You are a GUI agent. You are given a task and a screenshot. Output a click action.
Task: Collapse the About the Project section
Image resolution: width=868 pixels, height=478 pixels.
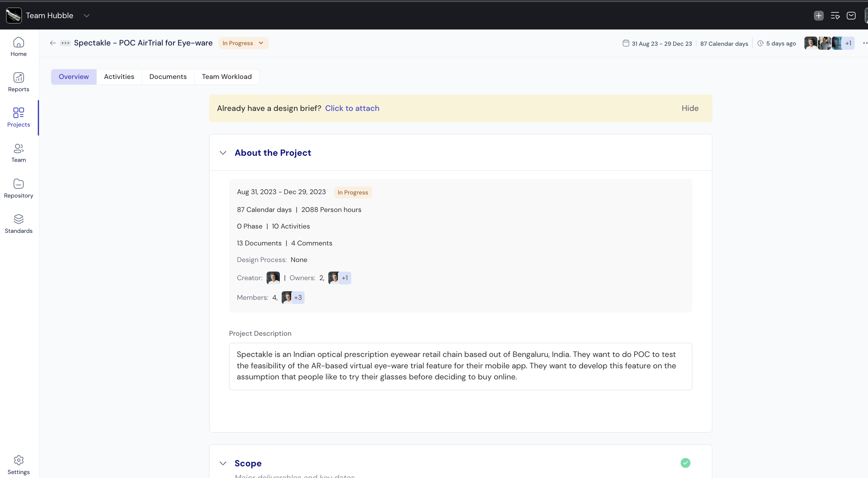pos(223,153)
